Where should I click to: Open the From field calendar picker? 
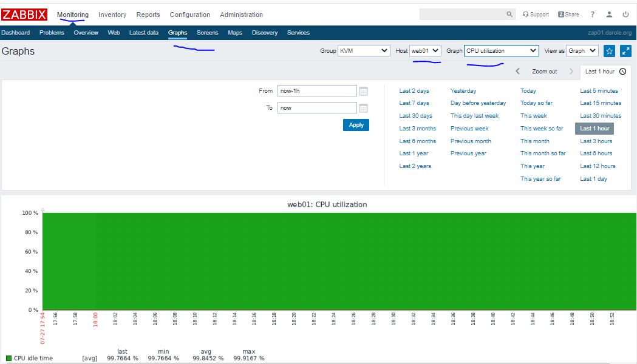pyautogui.click(x=364, y=91)
